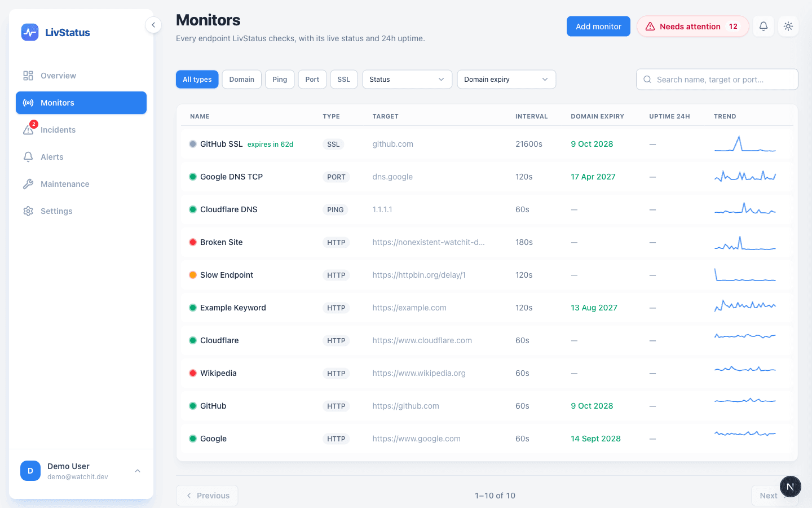
Task: Click the trend sparkline for Example Keyword
Action: (745, 306)
